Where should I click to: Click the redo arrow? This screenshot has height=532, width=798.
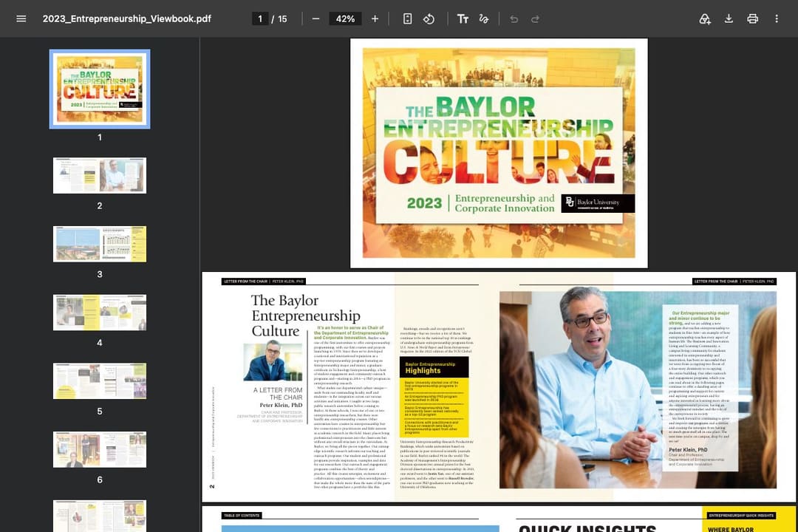(x=536, y=18)
